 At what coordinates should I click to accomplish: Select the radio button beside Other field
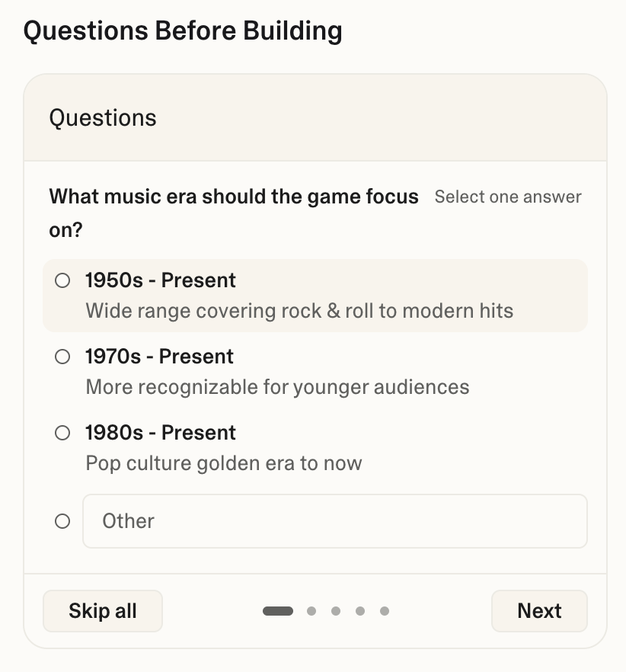coord(62,522)
